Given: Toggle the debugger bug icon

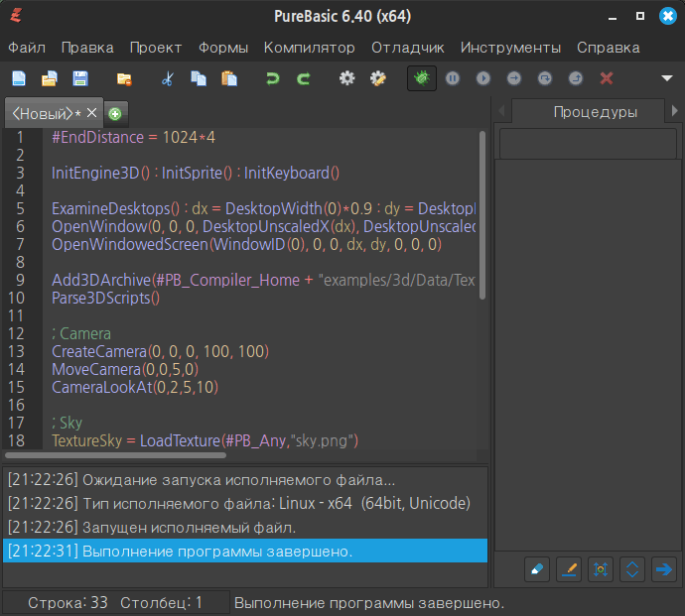Looking at the screenshot, I should click(x=422, y=78).
